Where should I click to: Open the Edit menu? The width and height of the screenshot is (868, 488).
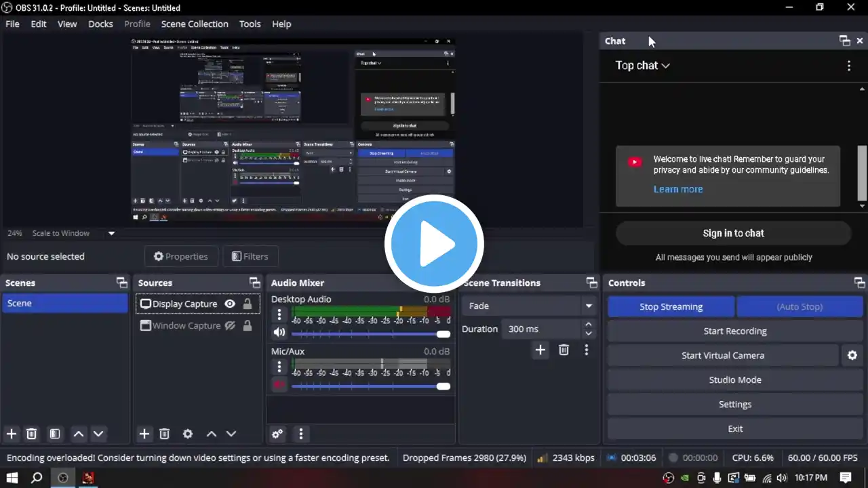click(39, 24)
